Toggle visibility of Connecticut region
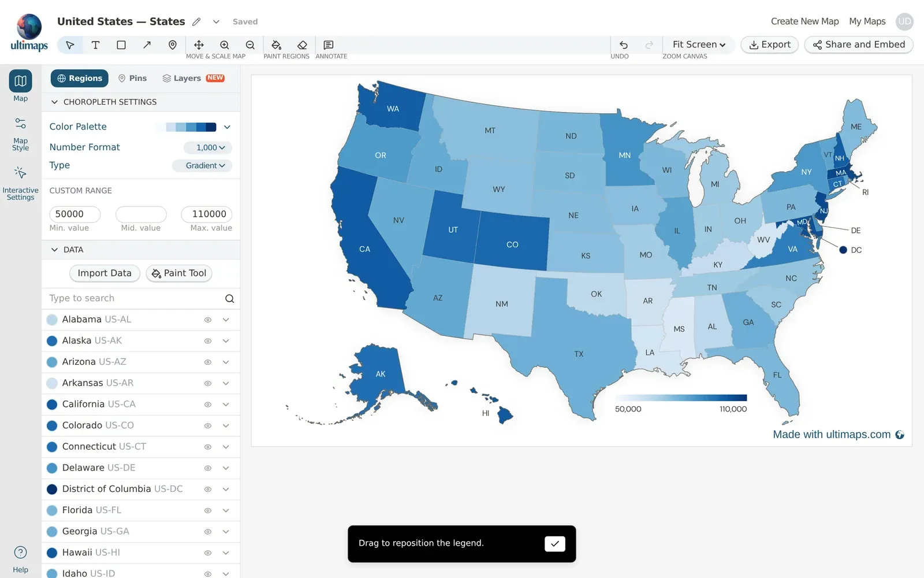924x578 pixels. [208, 447]
